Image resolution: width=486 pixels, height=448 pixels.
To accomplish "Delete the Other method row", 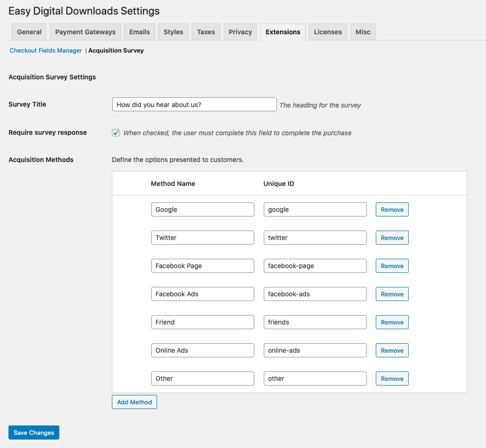I will 392,378.
